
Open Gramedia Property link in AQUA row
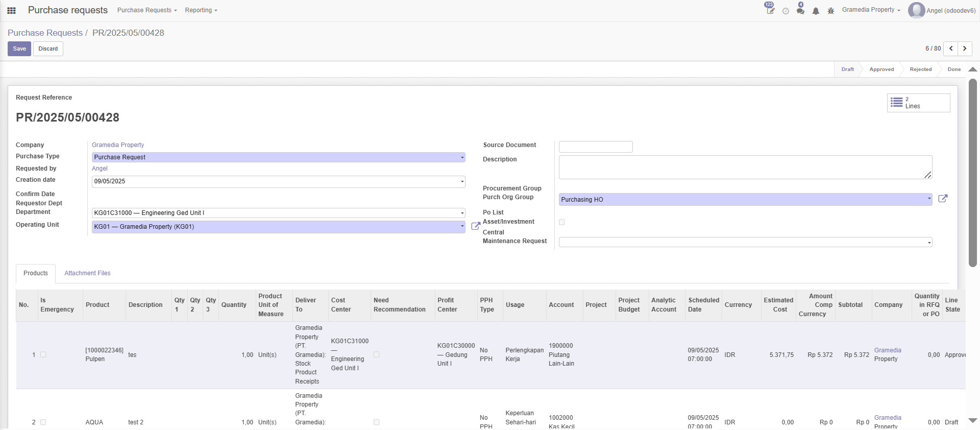888,422
